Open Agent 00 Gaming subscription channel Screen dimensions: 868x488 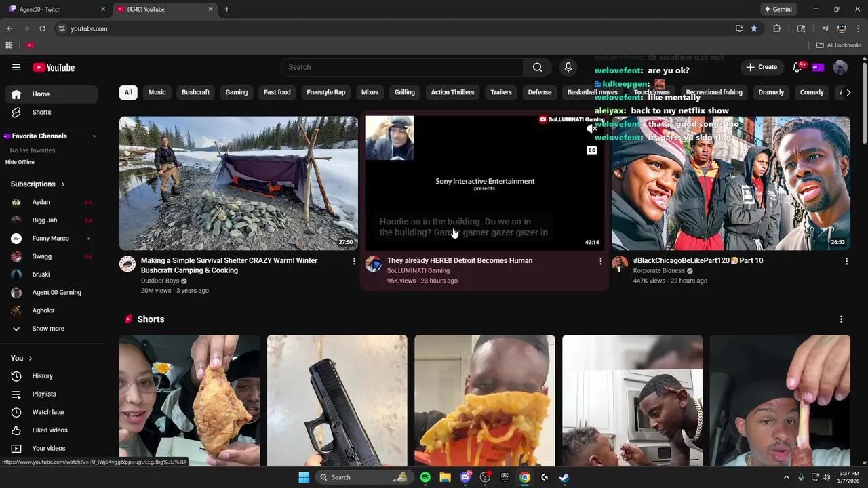click(52, 293)
